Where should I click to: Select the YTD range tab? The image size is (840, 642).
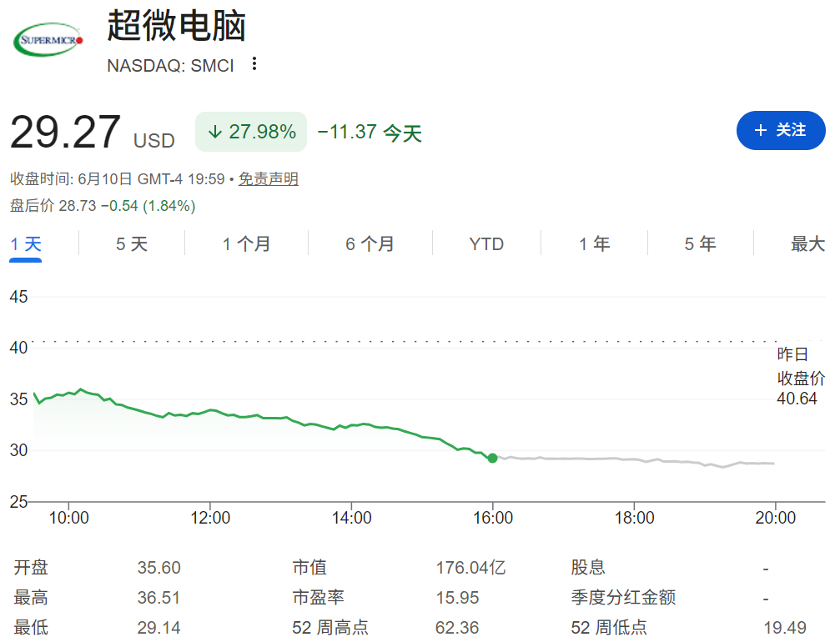(486, 244)
